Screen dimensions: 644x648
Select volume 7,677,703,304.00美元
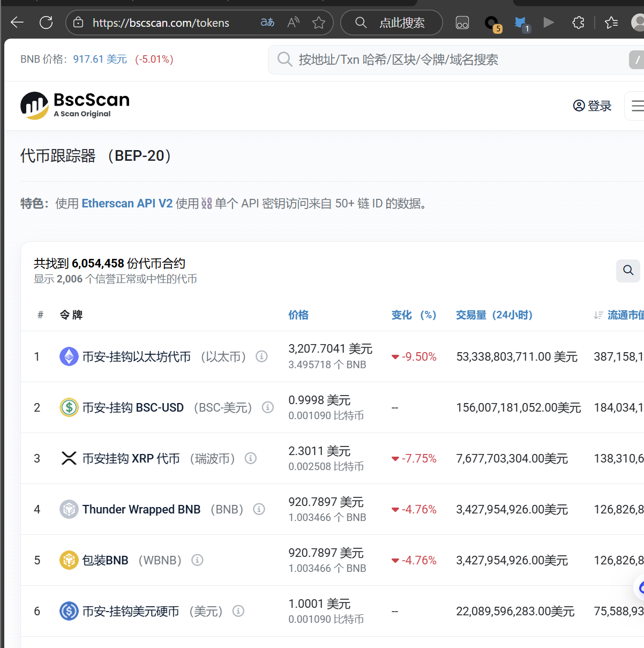(x=512, y=459)
